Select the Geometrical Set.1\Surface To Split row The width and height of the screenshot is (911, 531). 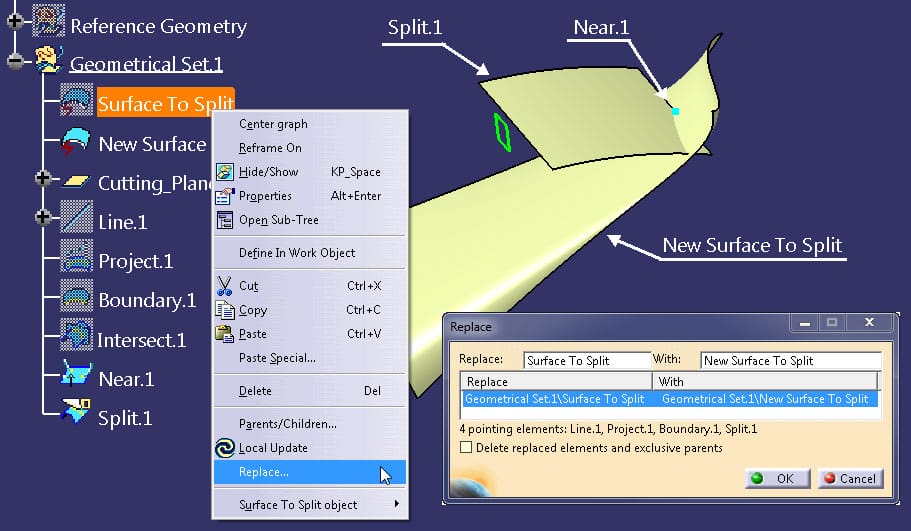670,399
